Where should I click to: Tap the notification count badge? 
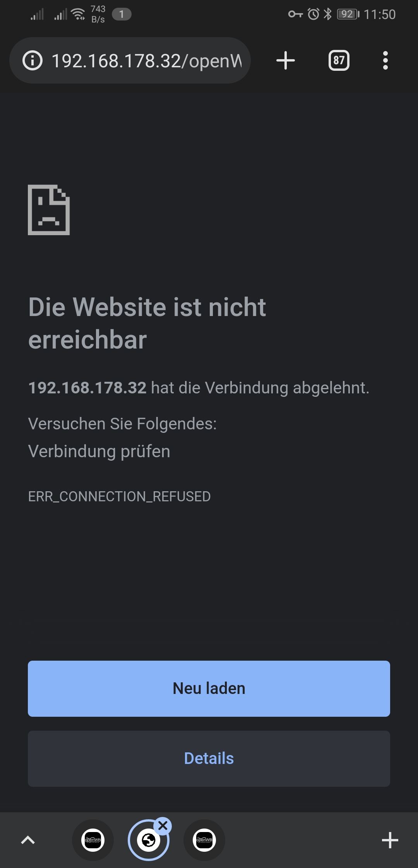[122, 14]
